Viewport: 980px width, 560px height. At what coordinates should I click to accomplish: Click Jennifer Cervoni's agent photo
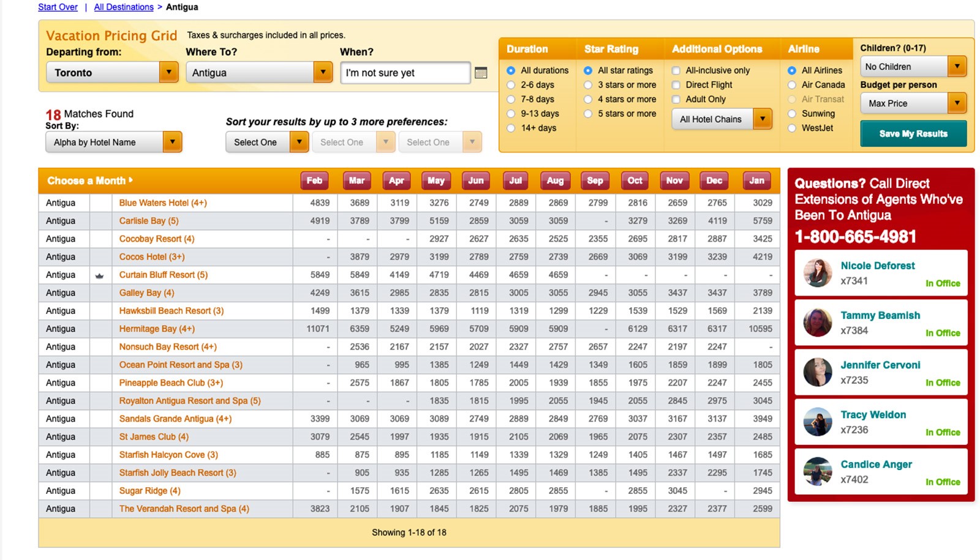pos(817,372)
